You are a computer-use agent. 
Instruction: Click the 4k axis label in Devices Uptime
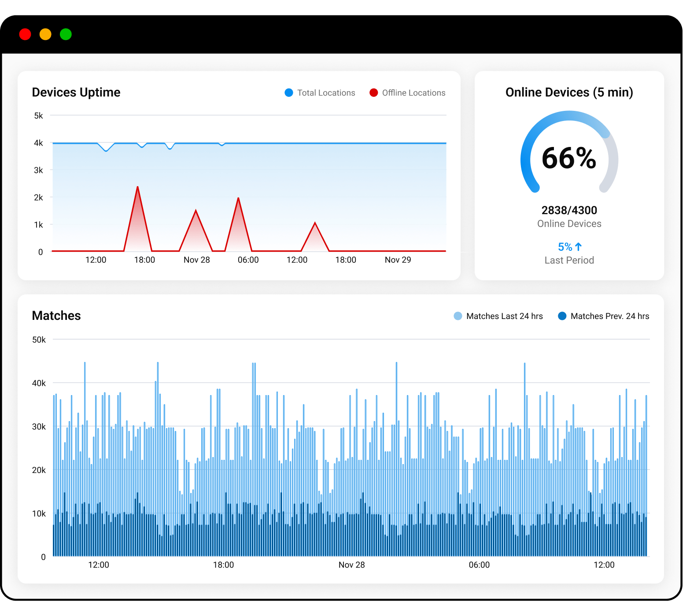pos(39,143)
